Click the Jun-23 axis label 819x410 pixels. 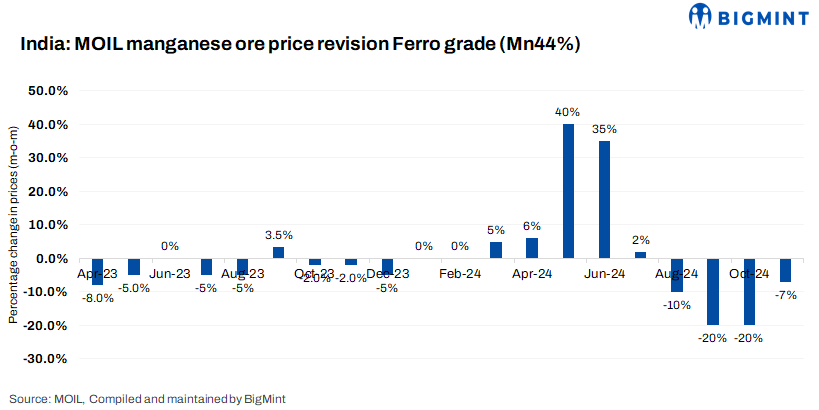pos(170,273)
